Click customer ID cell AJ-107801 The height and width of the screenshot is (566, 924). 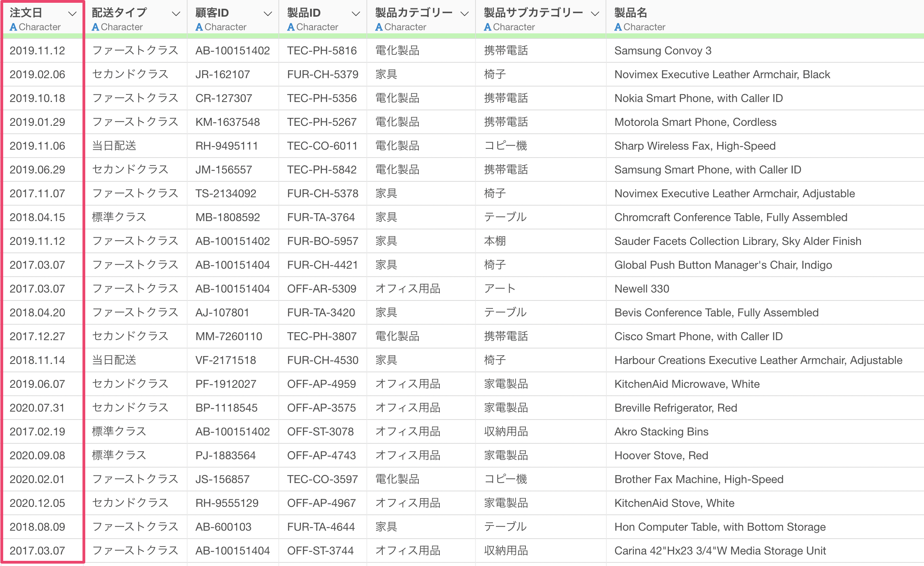coord(222,312)
